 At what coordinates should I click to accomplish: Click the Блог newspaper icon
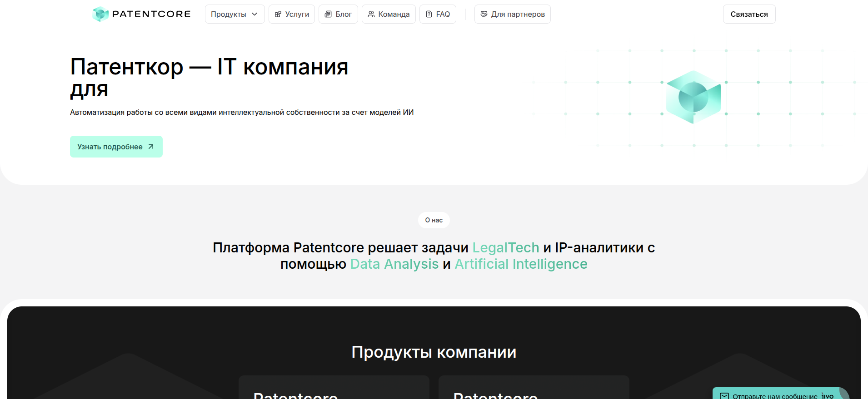(328, 14)
